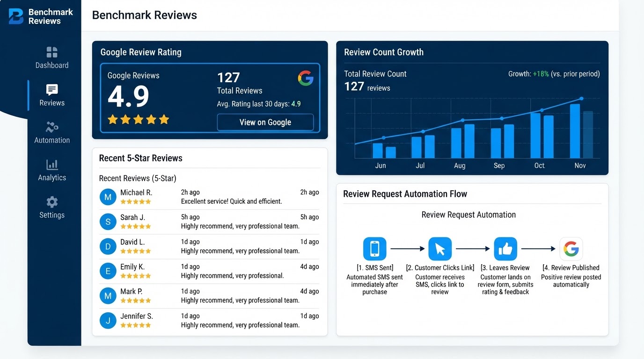Viewport: 644px width, 359px height.
Task: Click Jennifer S. avatar circle
Action: (108, 321)
